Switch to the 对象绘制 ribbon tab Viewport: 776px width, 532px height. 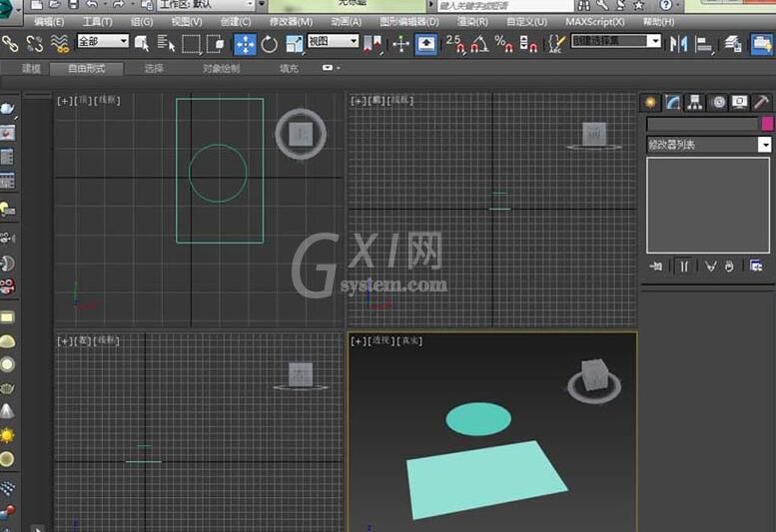coord(221,68)
